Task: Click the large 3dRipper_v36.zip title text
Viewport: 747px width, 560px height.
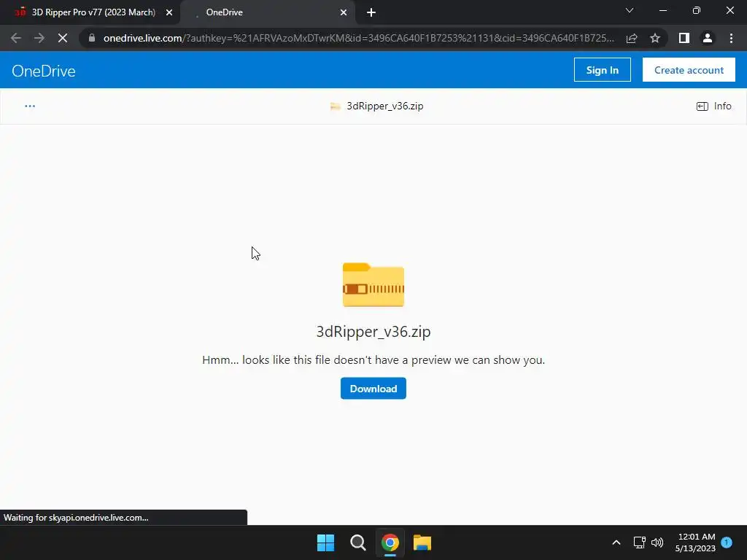Action: point(373,332)
